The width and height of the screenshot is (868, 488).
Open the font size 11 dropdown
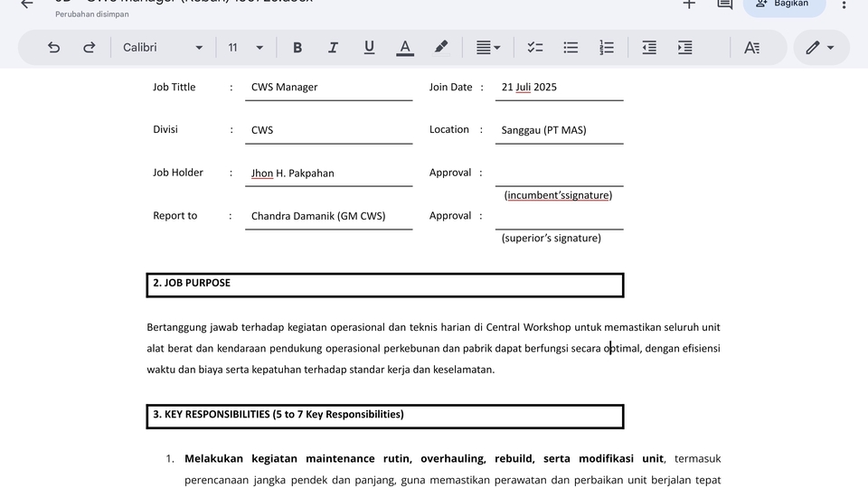[x=245, y=48]
